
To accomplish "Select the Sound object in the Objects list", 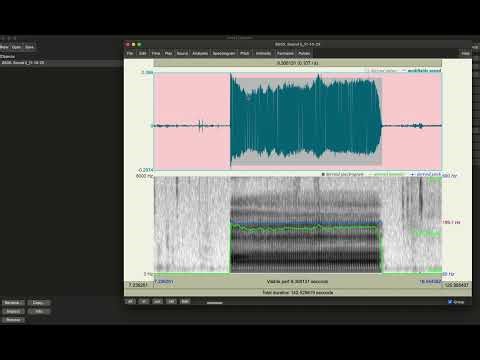I will click(x=61, y=63).
